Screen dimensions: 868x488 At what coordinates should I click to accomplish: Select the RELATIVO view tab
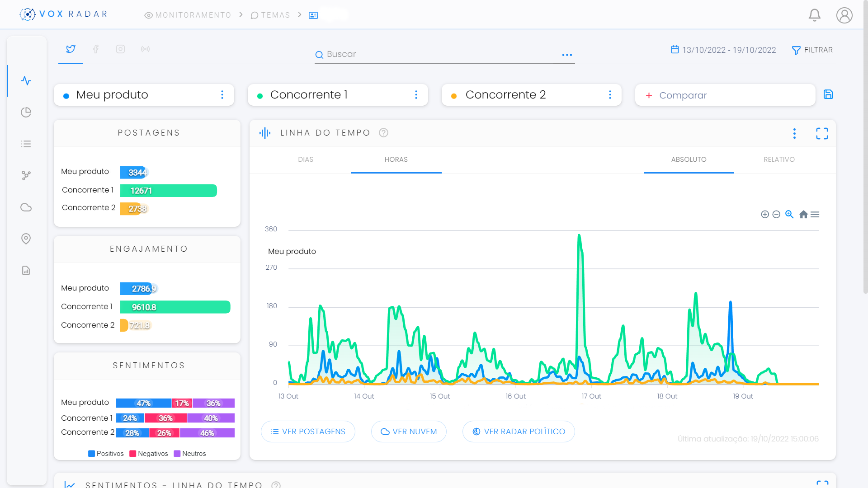tap(779, 160)
